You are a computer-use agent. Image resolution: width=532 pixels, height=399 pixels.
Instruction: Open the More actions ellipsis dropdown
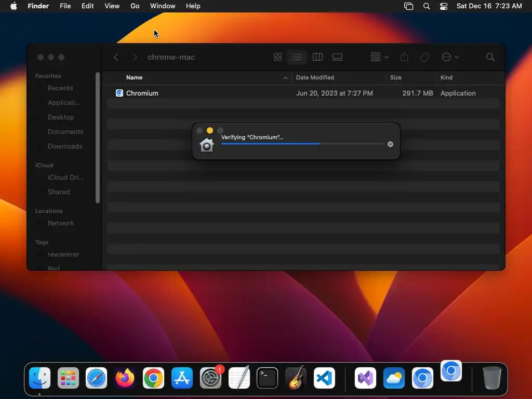coord(450,57)
